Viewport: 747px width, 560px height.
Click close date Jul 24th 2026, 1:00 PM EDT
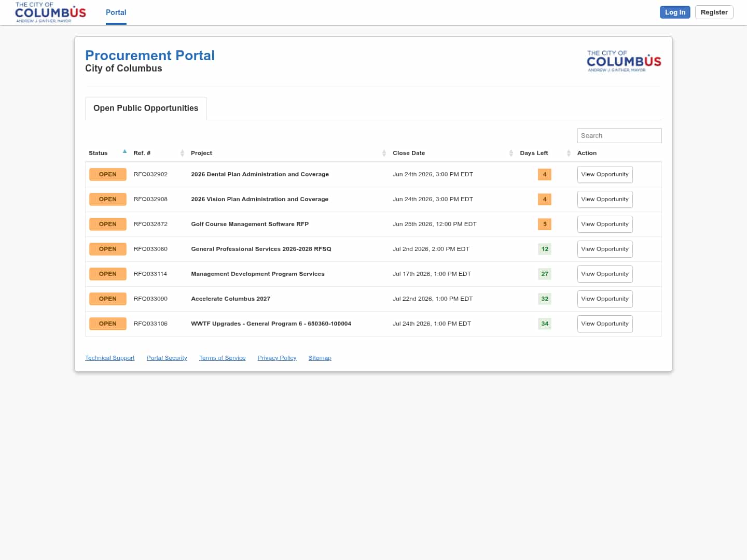432,324
